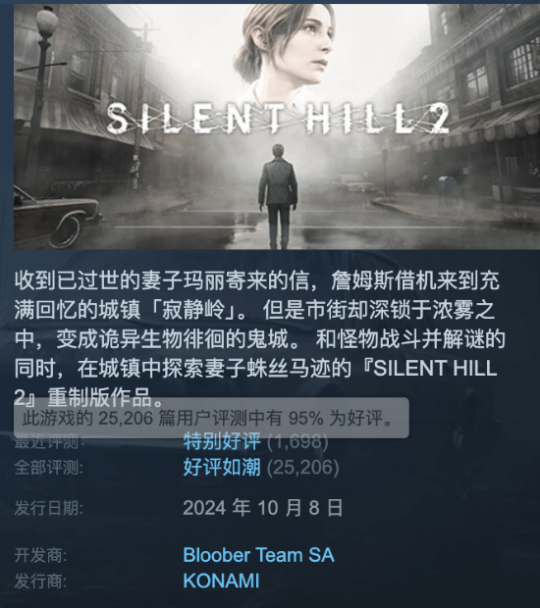Open the 好评如潮 all reviews summary
Image resolution: width=540 pixels, height=608 pixels.
click(222, 467)
